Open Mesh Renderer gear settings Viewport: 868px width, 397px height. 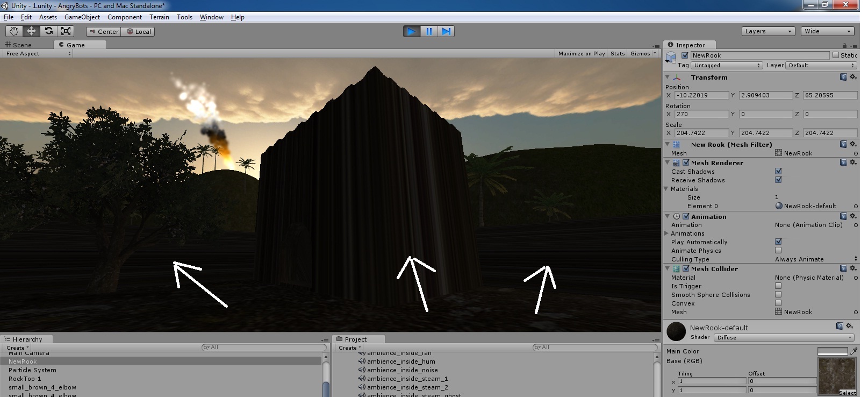point(853,162)
